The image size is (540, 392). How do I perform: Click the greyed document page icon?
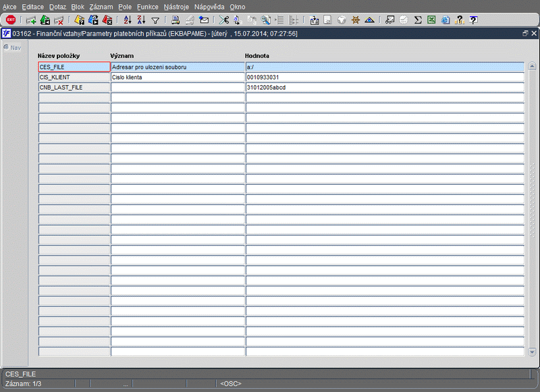[327, 20]
